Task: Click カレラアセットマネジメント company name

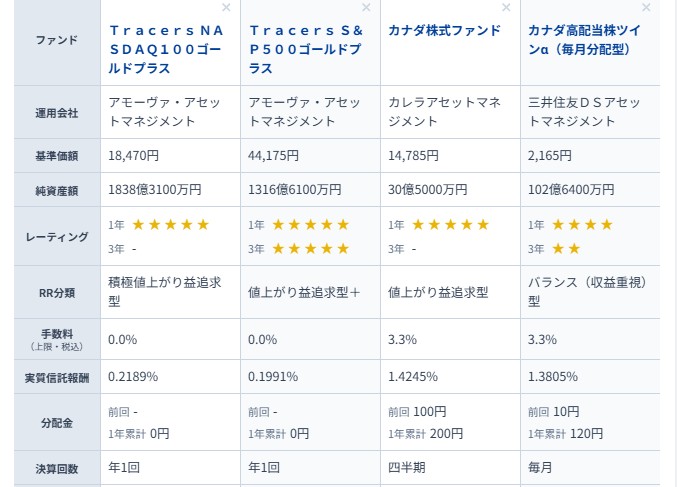Action: click(450, 111)
